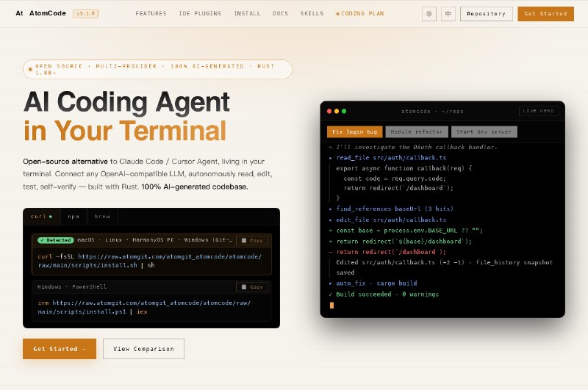Toggle the sun theme switch icon
Screen dimensions: 588x390
pyautogui.click(x=429, y=14)
